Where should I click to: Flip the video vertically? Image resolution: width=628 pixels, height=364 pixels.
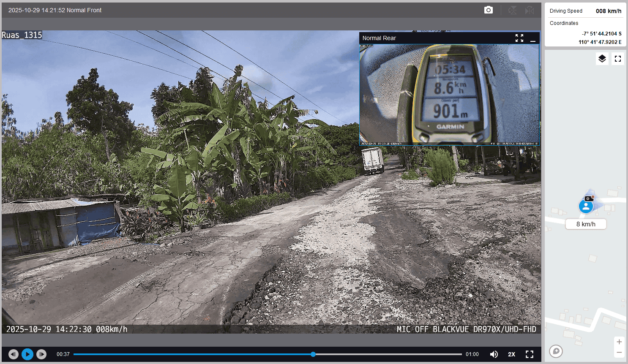pyautogui.click(x=512, y=10)
